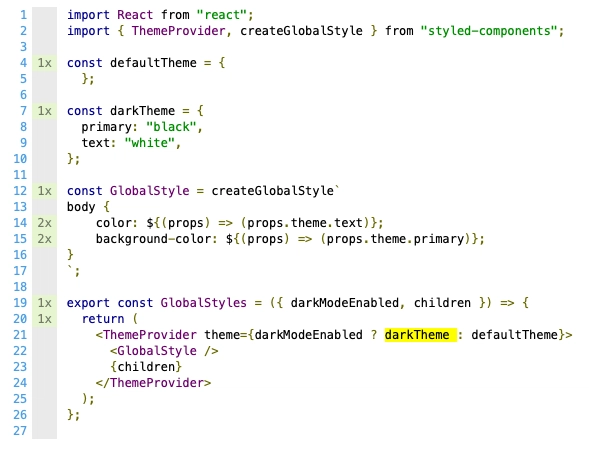Click line number 1 in the gutter

pos(24,15)
